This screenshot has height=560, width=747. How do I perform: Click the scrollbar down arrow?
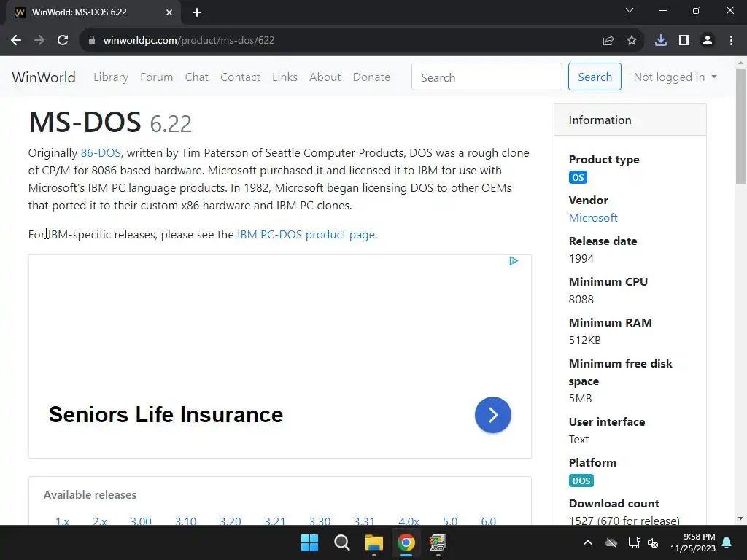(740, 518)
